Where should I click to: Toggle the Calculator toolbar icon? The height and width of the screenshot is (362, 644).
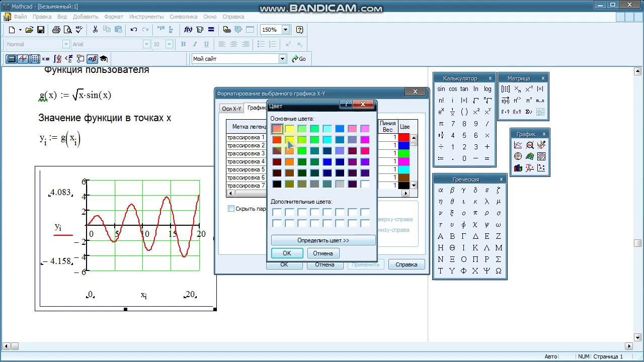pos(11,59)
